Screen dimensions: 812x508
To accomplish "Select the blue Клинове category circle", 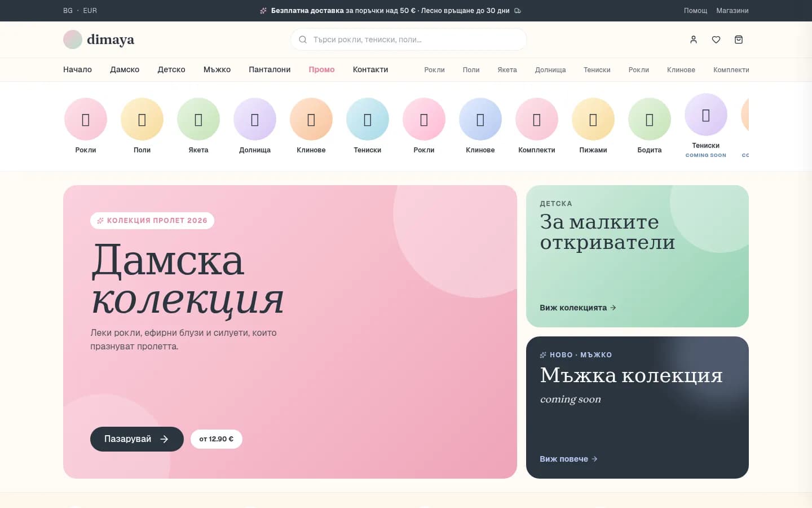I will [480, 119].
